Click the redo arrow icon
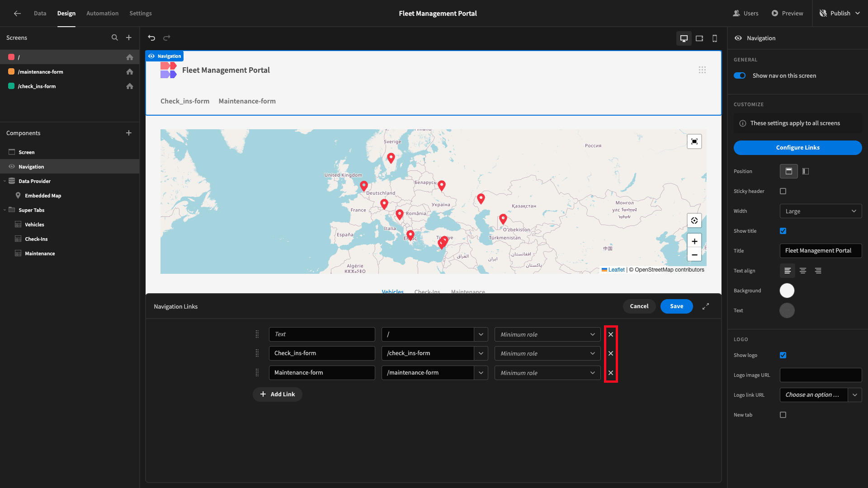This screenshot has height=488, width=868. tap(167, 38)
